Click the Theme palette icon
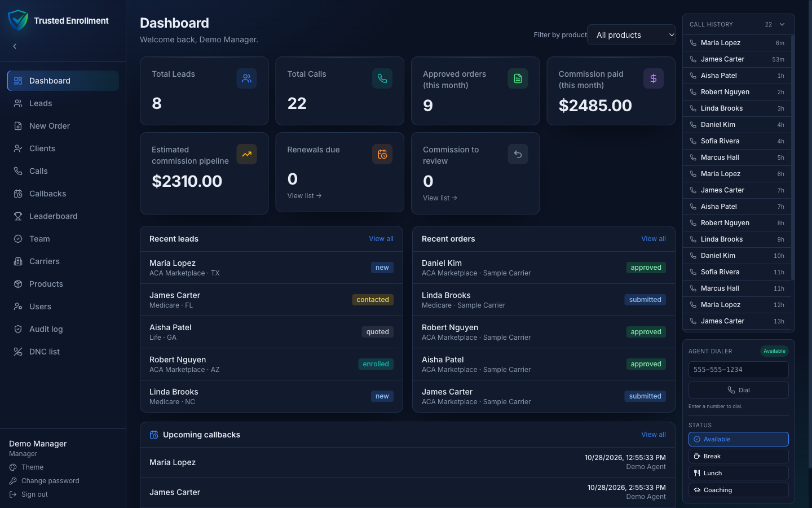Image resolution: width=812 pixels, height=508 pixels. click(13, 467)
